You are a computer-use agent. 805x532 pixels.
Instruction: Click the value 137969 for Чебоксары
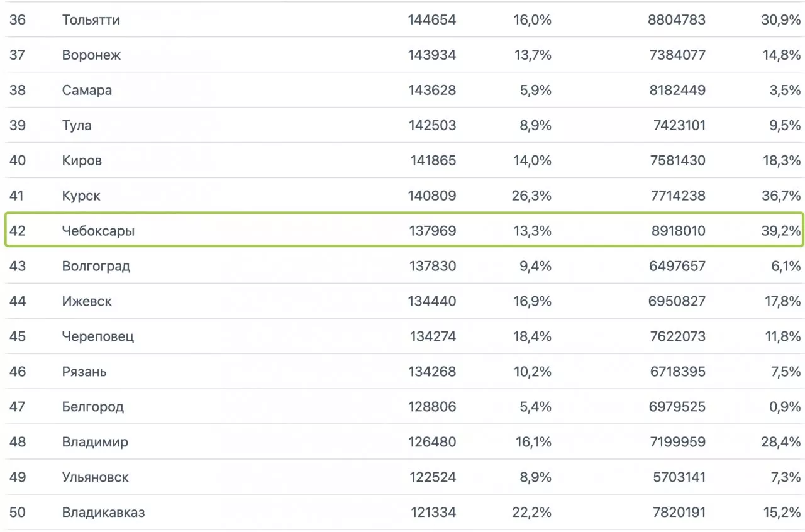tap(432, 231)
